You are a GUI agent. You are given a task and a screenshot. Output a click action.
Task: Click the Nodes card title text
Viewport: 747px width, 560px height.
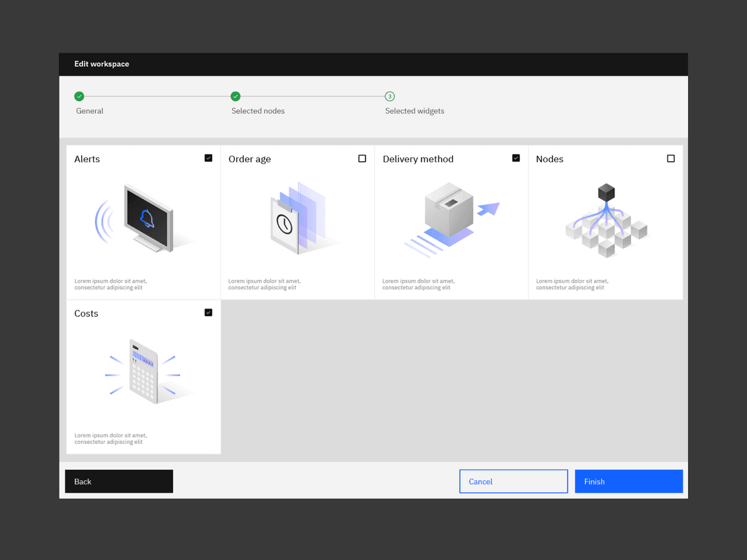[549, 159]
